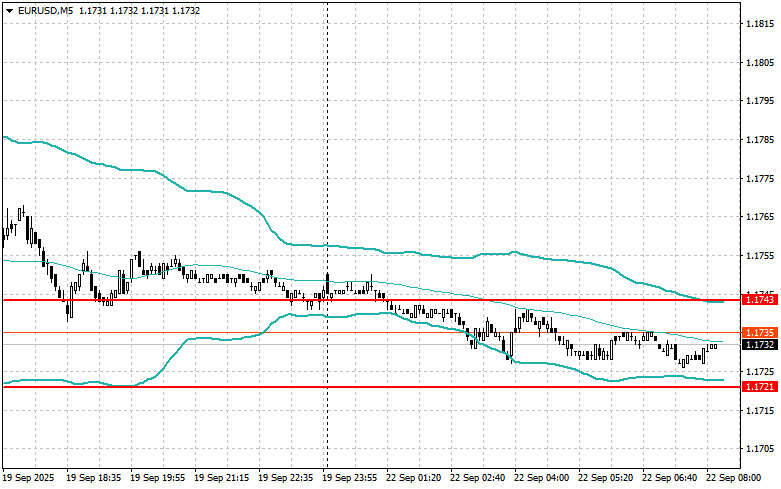
Task: Click the 19 Sep 23:55 time label
Action: [x=349, y=478]
